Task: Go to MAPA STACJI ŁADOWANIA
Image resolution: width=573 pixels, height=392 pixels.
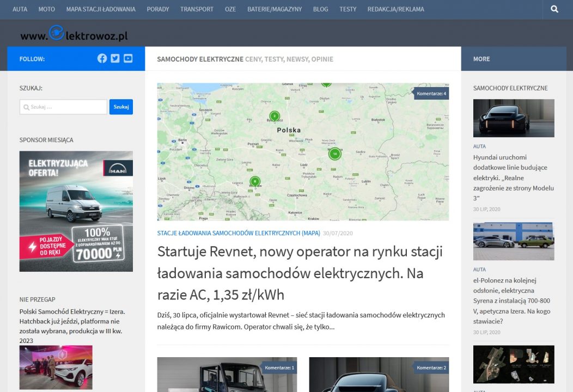Action: point(101,9)
